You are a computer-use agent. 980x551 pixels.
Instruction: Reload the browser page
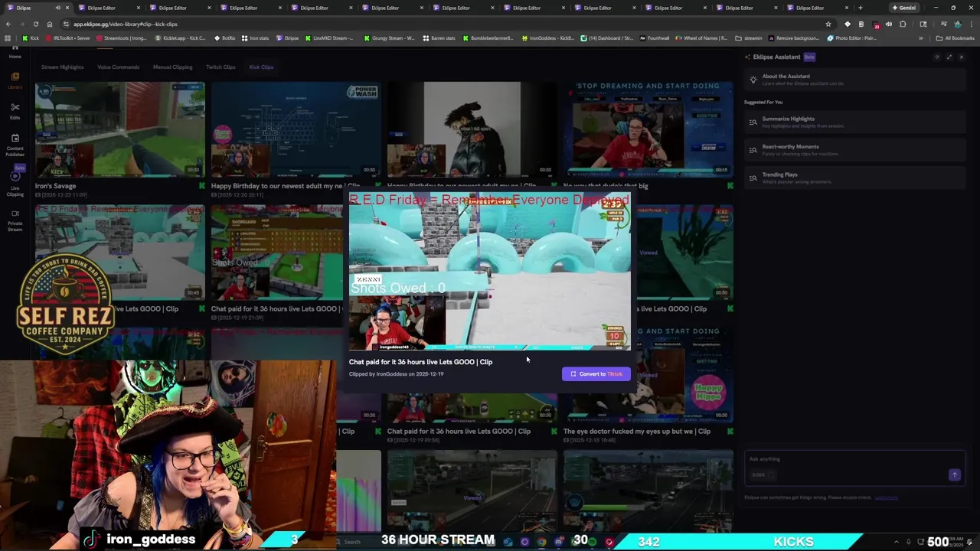(36, 24)
